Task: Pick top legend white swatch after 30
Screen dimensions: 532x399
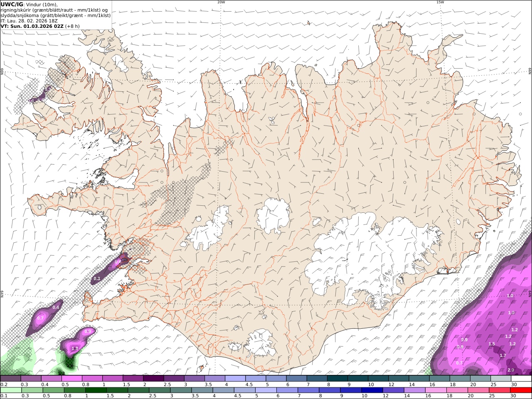Action: pos(521,379)
